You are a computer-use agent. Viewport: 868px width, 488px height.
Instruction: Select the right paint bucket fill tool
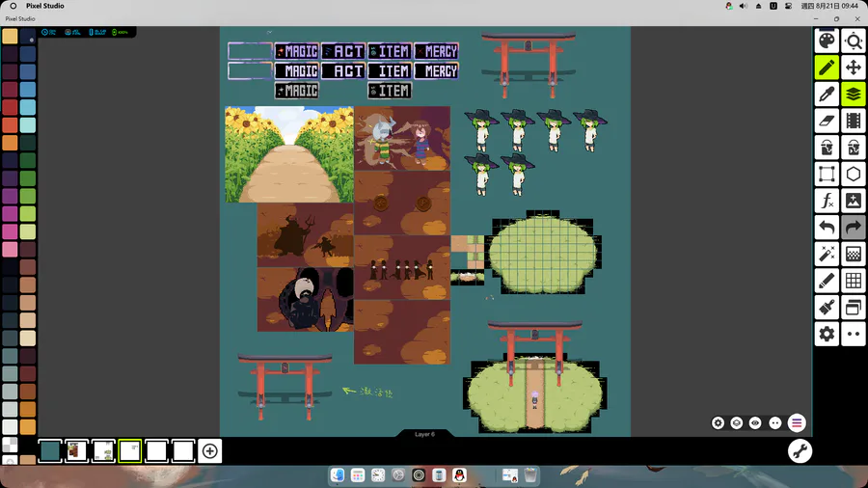click(854, 148)
